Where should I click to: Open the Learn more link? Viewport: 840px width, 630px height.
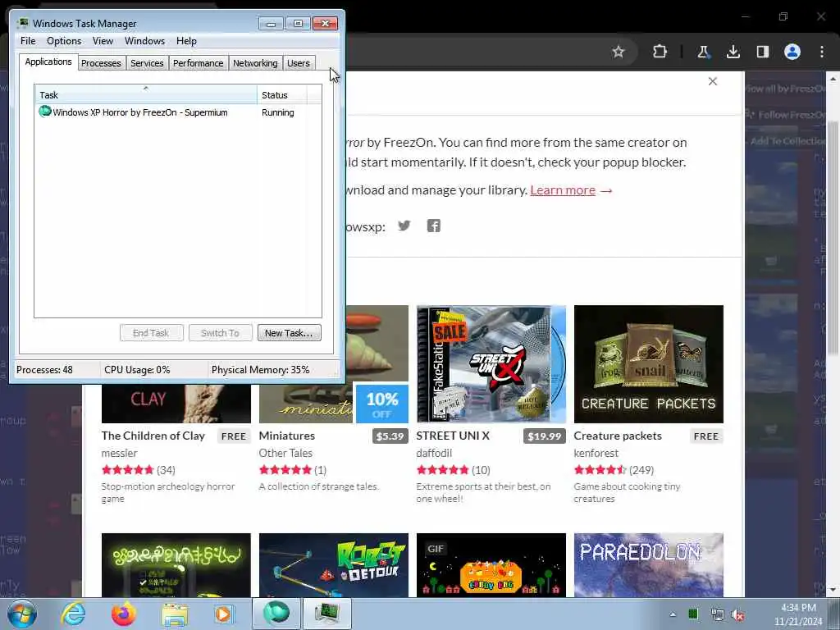pyautogui.click(x=563, y=190)
